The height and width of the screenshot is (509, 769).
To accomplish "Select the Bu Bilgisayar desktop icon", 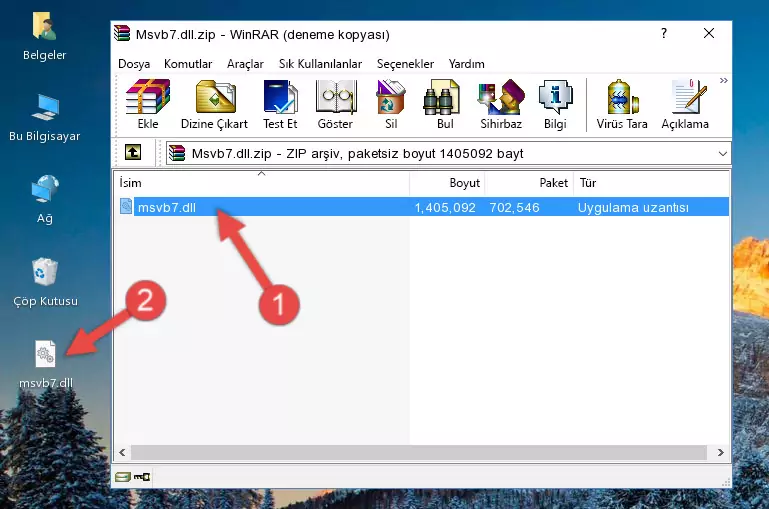I will [x=45, y=118].
